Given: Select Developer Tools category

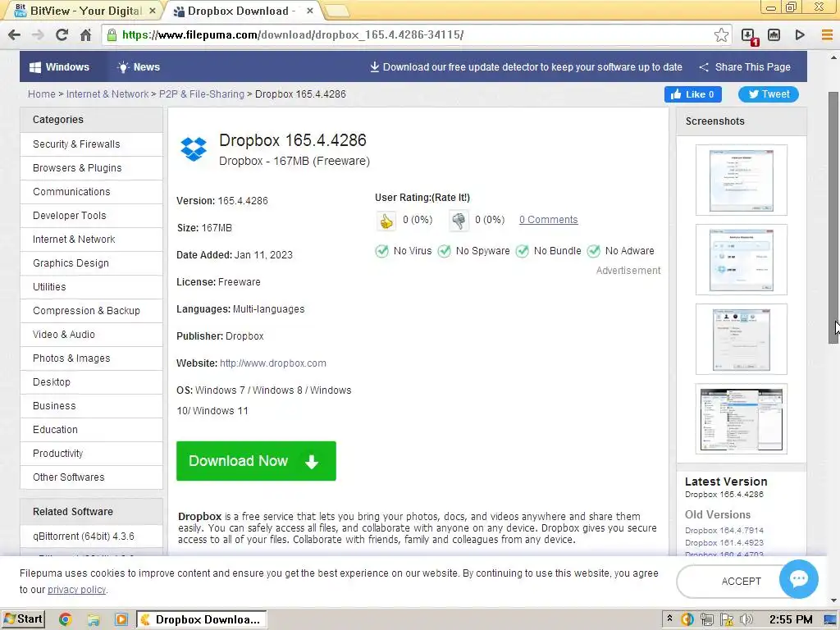Looking at the screenshot, I should [x=92, y=216].
